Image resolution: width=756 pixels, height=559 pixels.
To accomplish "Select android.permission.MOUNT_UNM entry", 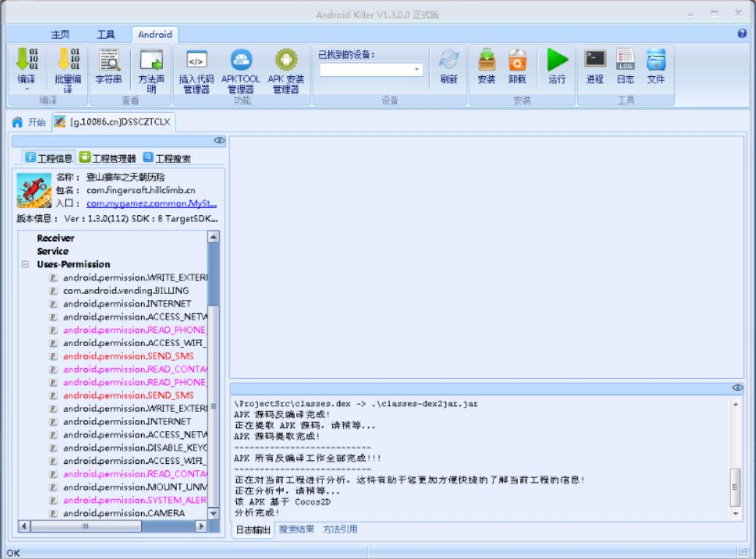I will click(135, 487).
